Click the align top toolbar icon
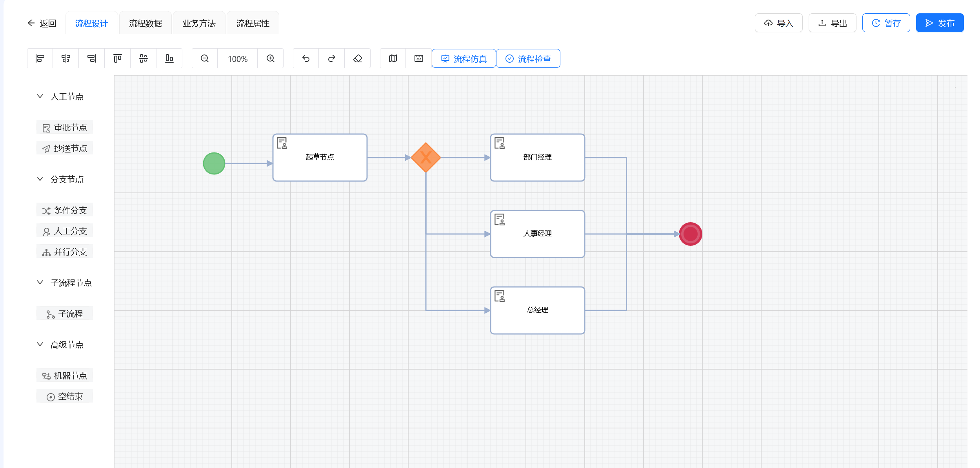Viewport: 980px width, 468px height. click(x=117, y=58)
